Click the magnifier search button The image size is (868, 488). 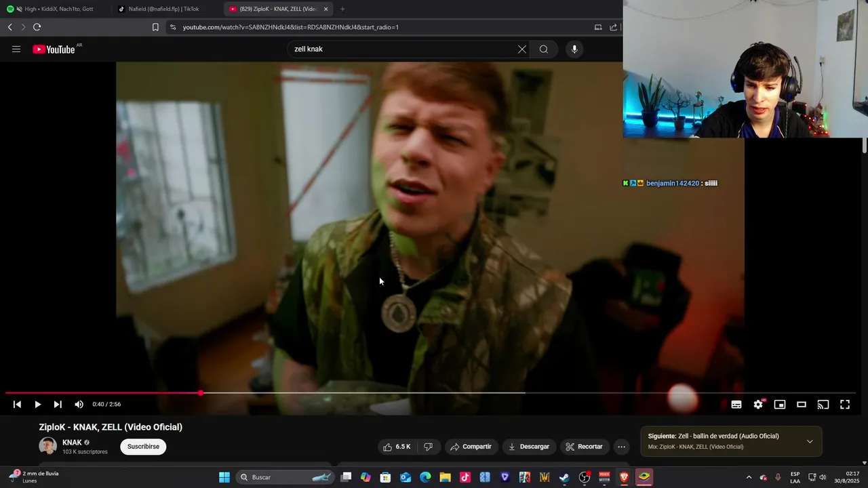tap(544, 49)
